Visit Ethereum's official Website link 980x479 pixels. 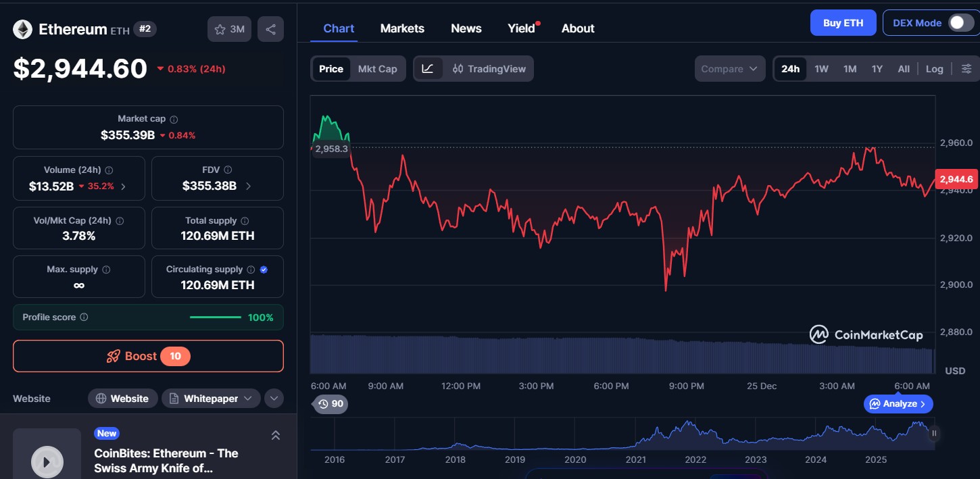click(122, 398)
